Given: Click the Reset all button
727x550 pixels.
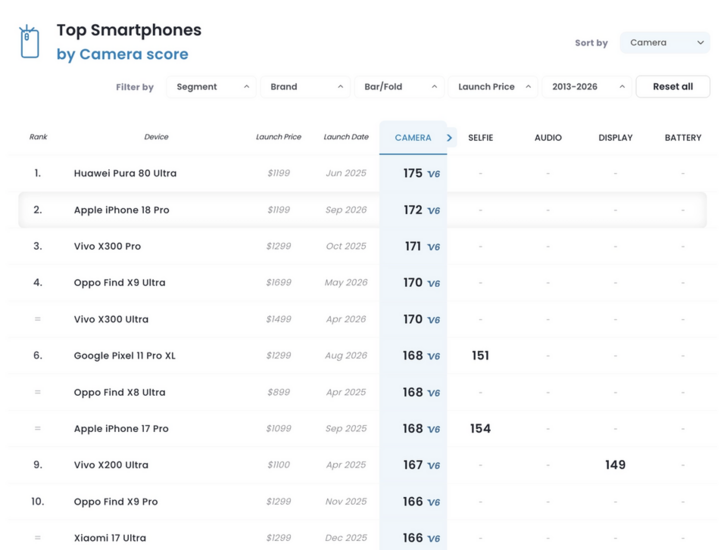Looking at the screenshot, I should point(673,87).
